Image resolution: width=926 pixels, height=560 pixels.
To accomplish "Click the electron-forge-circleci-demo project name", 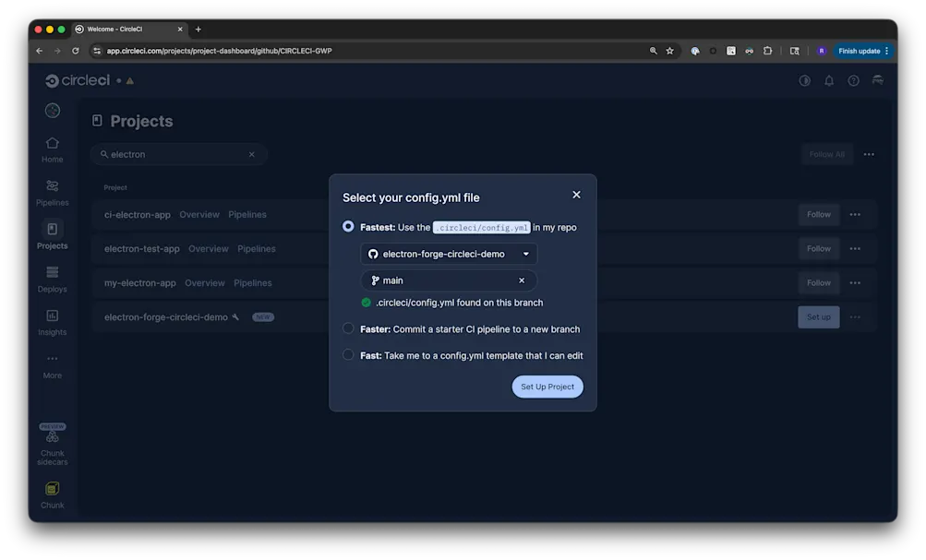I will pyautogui.click(x=166, y=317).
